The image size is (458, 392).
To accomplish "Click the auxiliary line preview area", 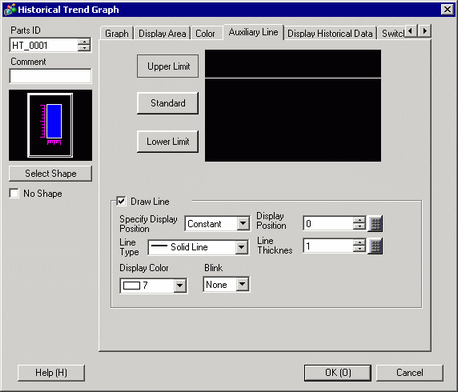I will click(x=293, y=106).
